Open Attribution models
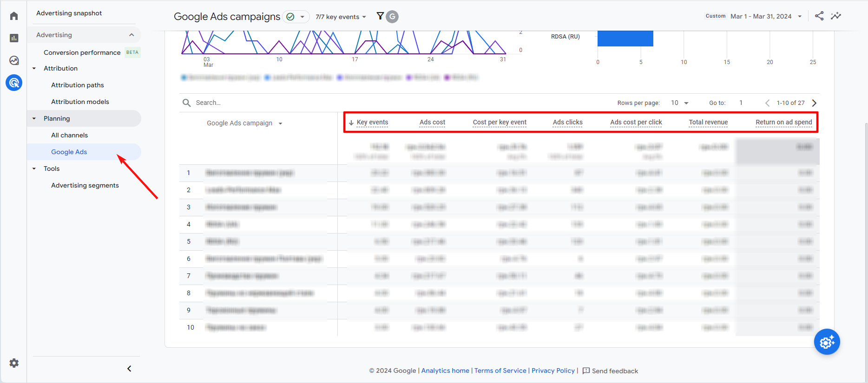The image size is (868, 383). pos(80,102)
